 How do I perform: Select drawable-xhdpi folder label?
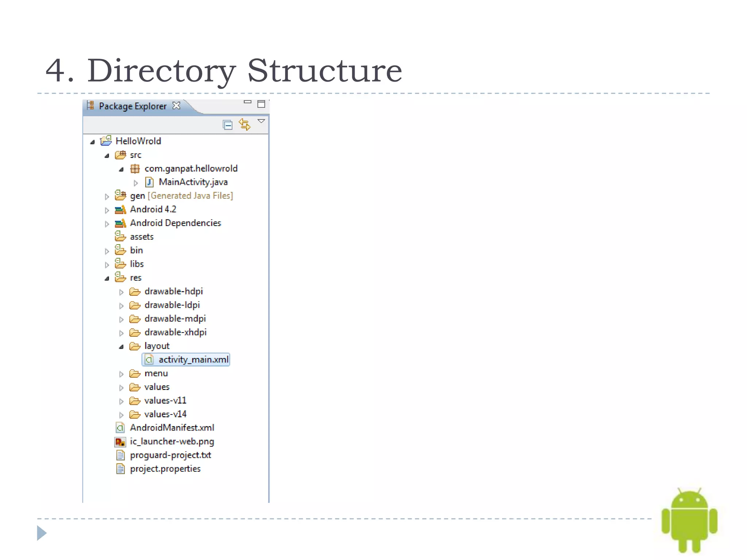[175, 332]
